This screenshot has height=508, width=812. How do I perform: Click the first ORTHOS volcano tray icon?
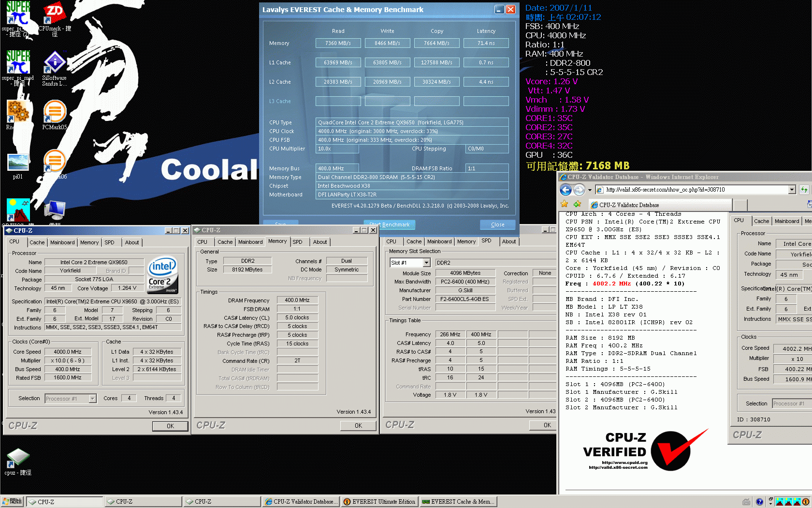pyautogui.click(x=779, y=502)
